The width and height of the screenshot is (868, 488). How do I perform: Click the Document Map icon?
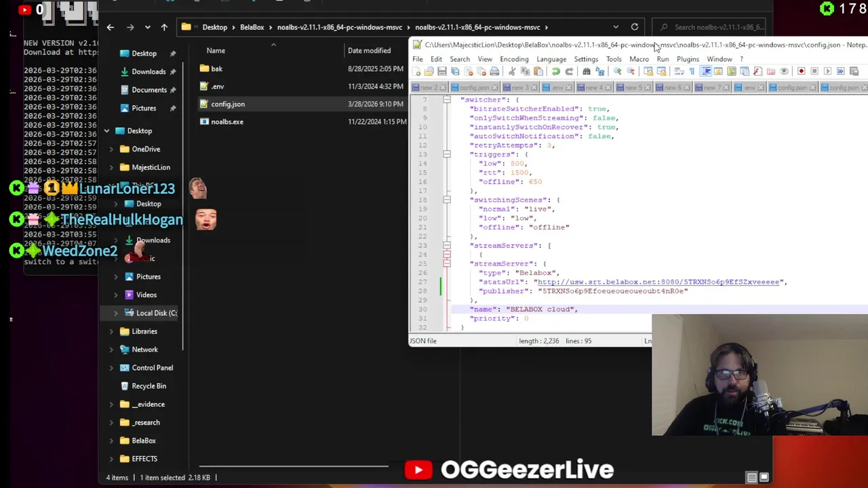(732, 71)
